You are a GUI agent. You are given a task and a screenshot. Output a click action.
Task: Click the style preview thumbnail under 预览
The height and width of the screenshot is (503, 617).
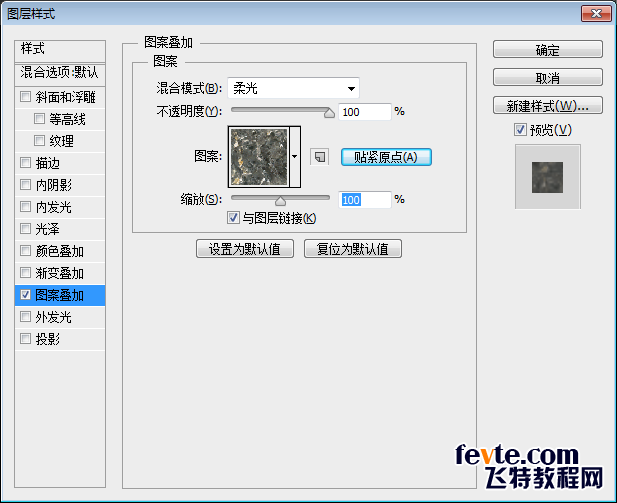547,177
